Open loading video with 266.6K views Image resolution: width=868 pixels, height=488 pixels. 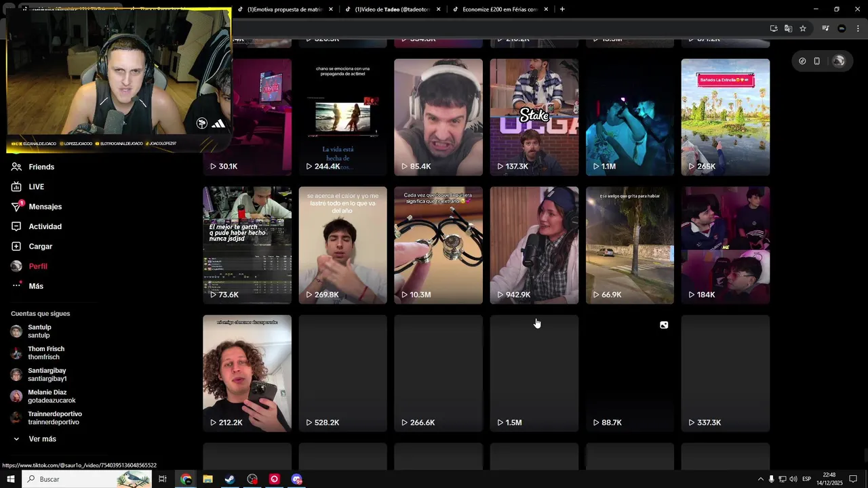pyautogui.click(x=438, y=373)
